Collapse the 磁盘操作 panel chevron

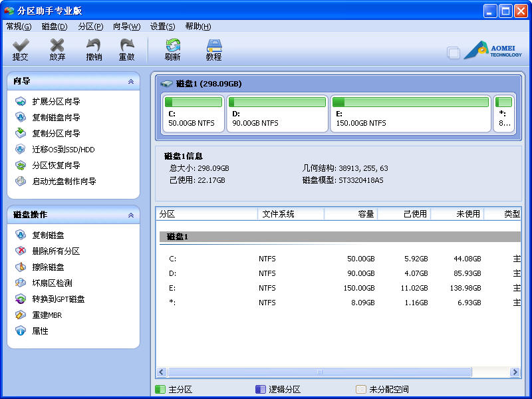click(x=131, y=215)
